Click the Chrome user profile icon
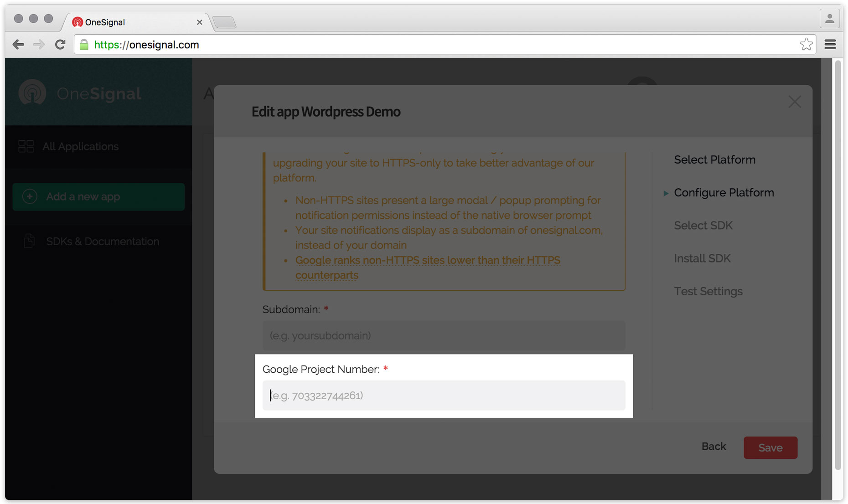 coord(829,19)
